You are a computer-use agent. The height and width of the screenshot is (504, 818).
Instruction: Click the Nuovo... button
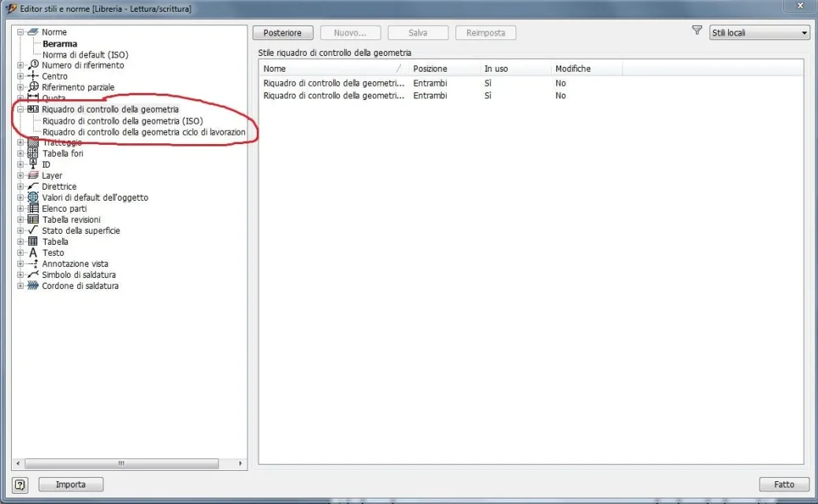pos(350,33)
